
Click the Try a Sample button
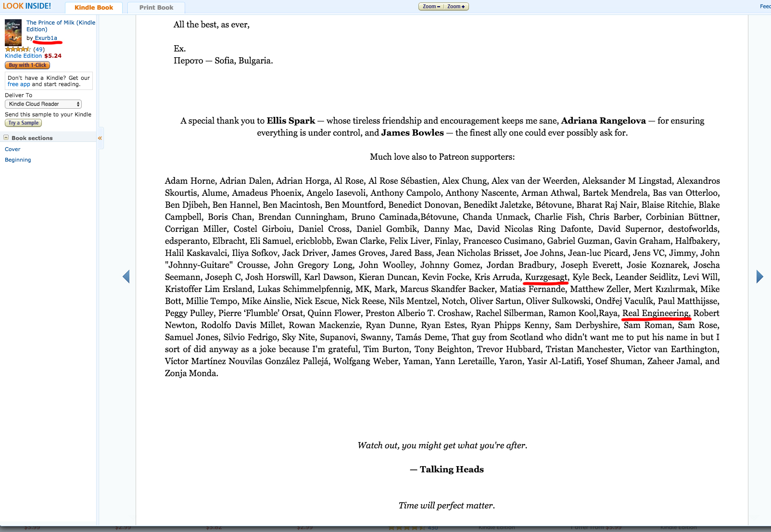click(24, 123)
